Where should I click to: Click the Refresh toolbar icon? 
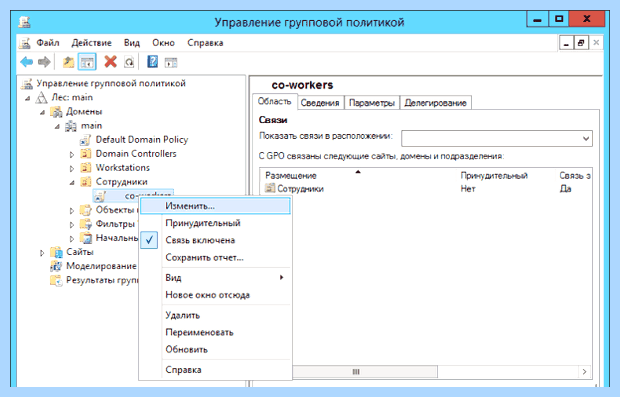pos(129,62)
